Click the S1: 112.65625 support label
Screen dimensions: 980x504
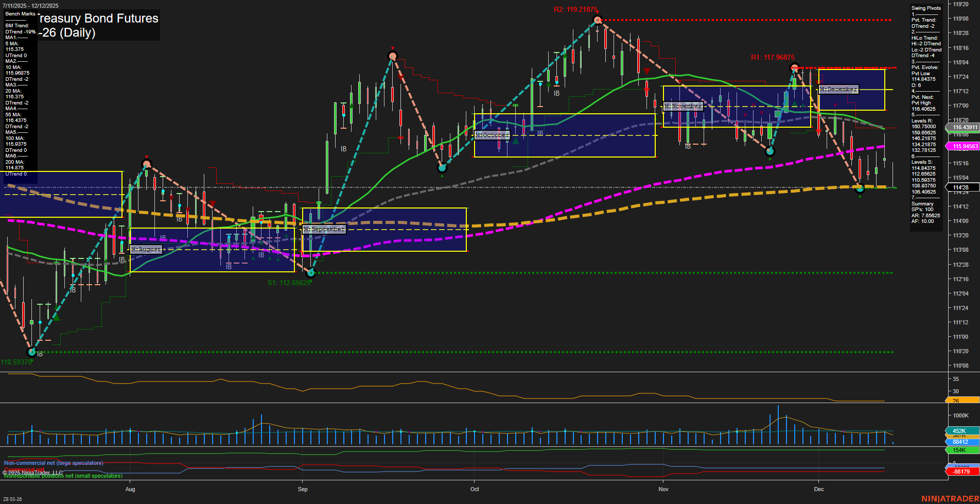click(289, 282)
